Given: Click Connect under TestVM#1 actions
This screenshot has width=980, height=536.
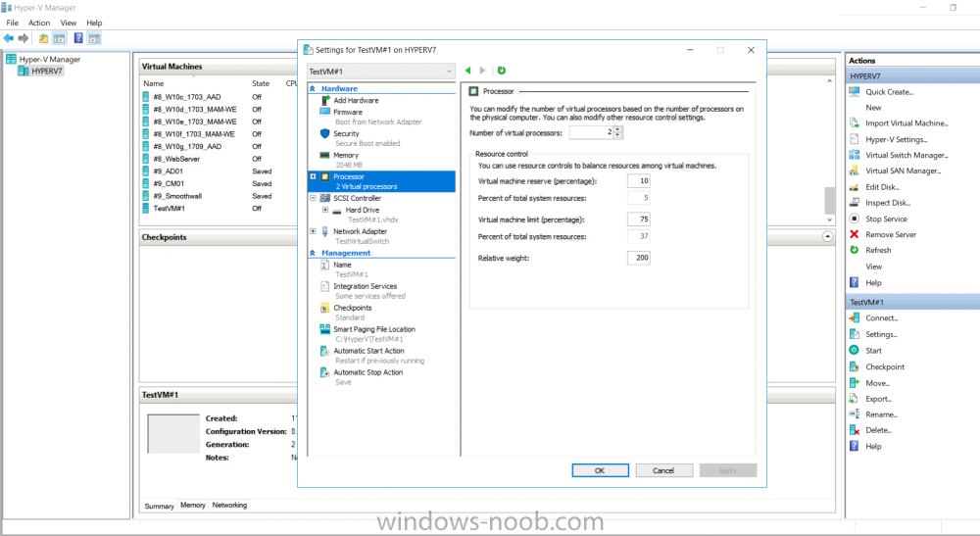Looking at the screenshot, I should point(881,318).
